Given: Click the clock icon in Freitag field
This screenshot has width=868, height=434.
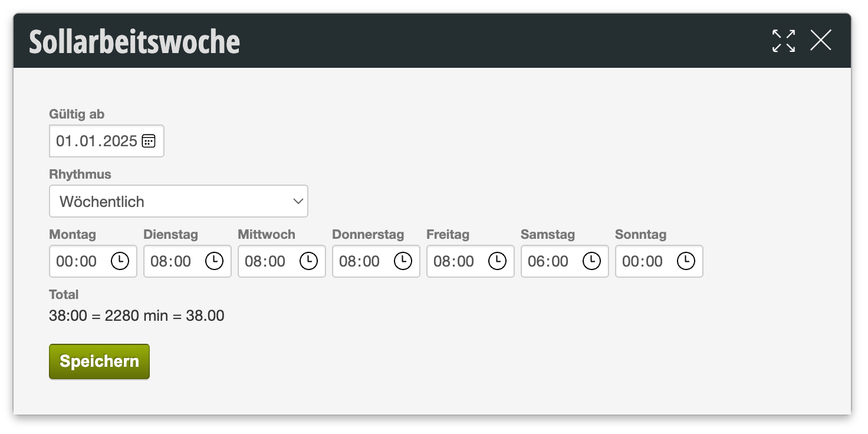Looking at the screenshot, I should (497, 261).
